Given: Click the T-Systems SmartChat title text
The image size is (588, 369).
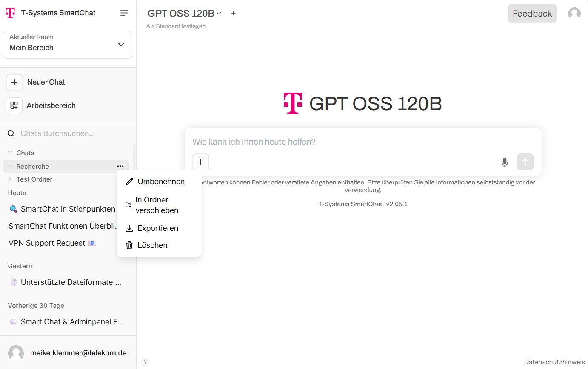Looking at the screenshot, I should coord(58,13).
